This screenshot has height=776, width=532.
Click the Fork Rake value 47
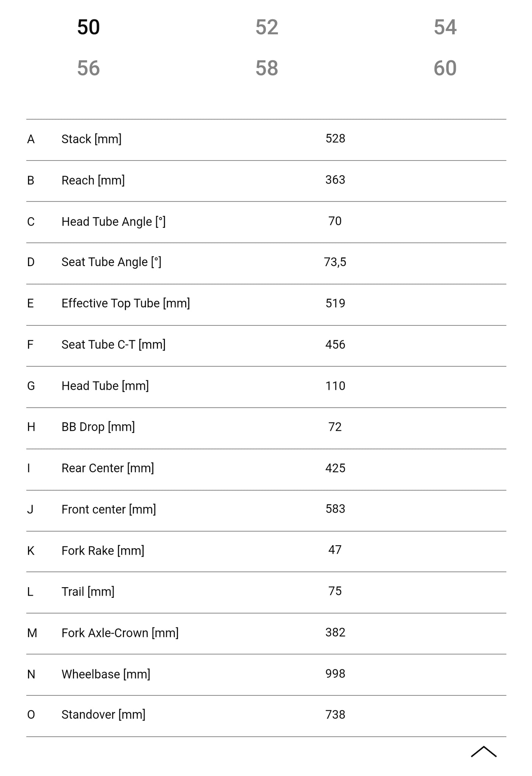[335, 550]
